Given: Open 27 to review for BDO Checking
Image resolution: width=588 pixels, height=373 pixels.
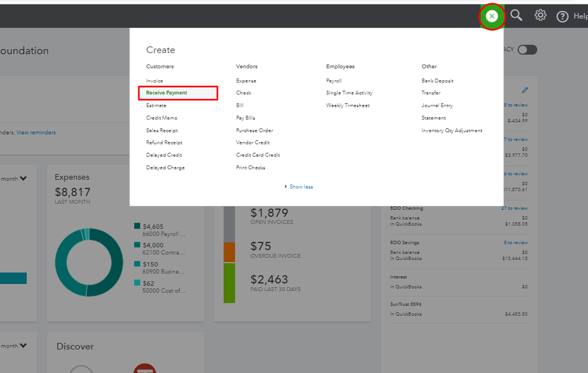Looking at the screenshot, I should [x=514, y=208].
